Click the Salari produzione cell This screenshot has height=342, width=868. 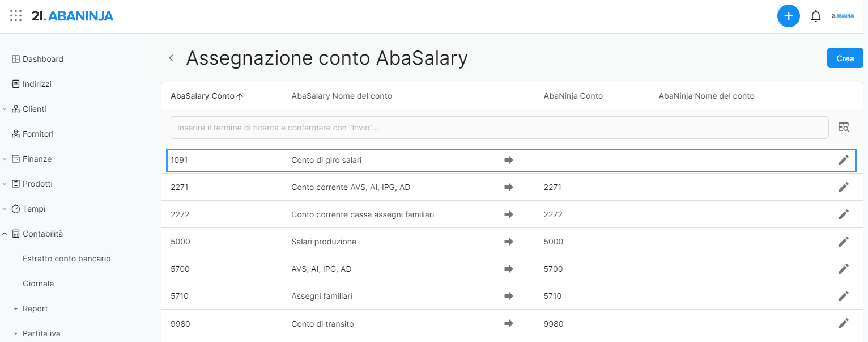pos(324,242)
